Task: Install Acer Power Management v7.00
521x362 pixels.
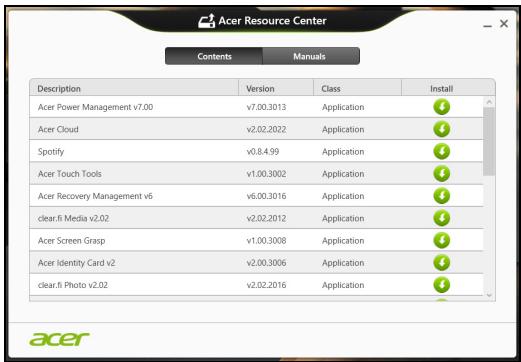Action: [x=442, y=107]
